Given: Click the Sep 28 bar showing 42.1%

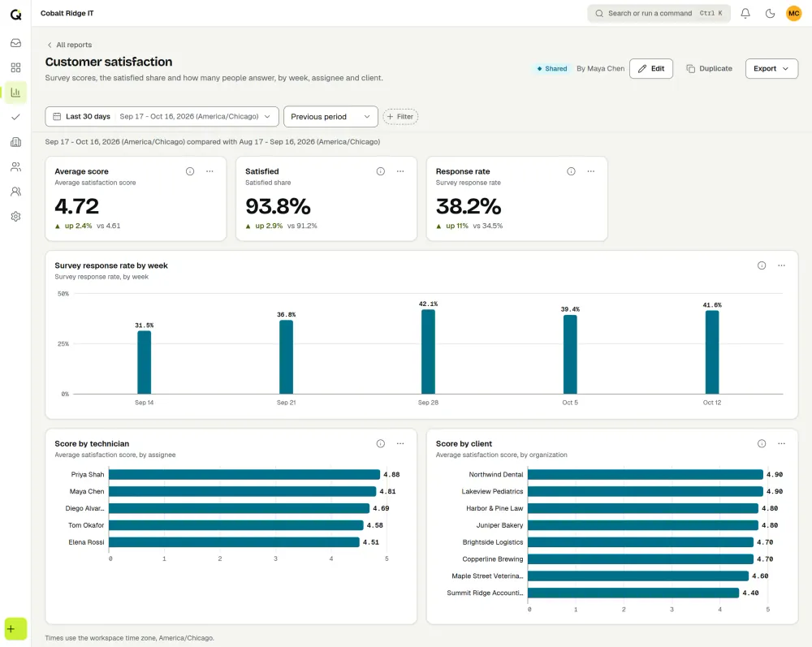Looking at the screenshot, I should [428, 352].
